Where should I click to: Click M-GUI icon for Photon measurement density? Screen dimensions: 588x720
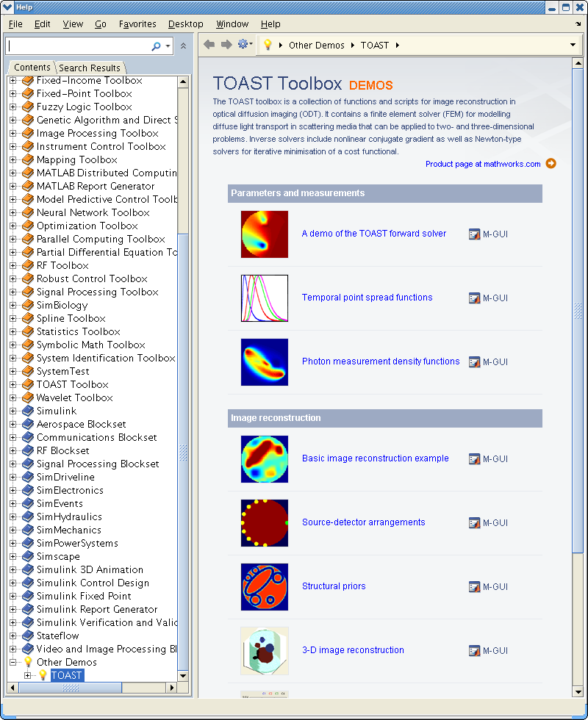pos(474,361)
